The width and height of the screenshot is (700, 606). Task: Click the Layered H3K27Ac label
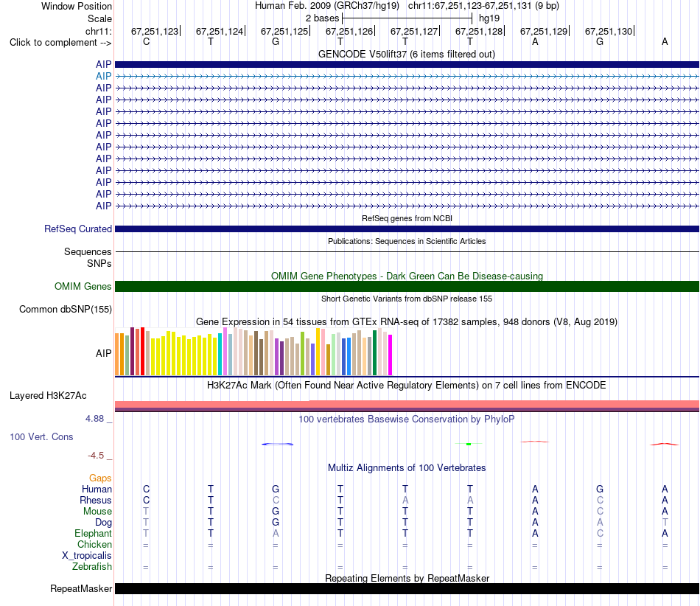coord(48,396)
